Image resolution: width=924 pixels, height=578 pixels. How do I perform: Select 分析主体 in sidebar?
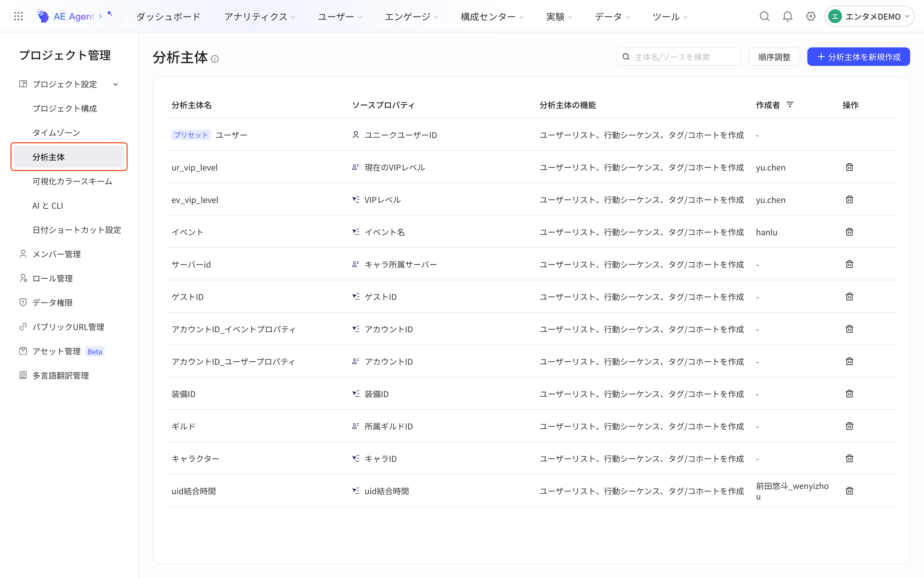click(x=69, y=157)
